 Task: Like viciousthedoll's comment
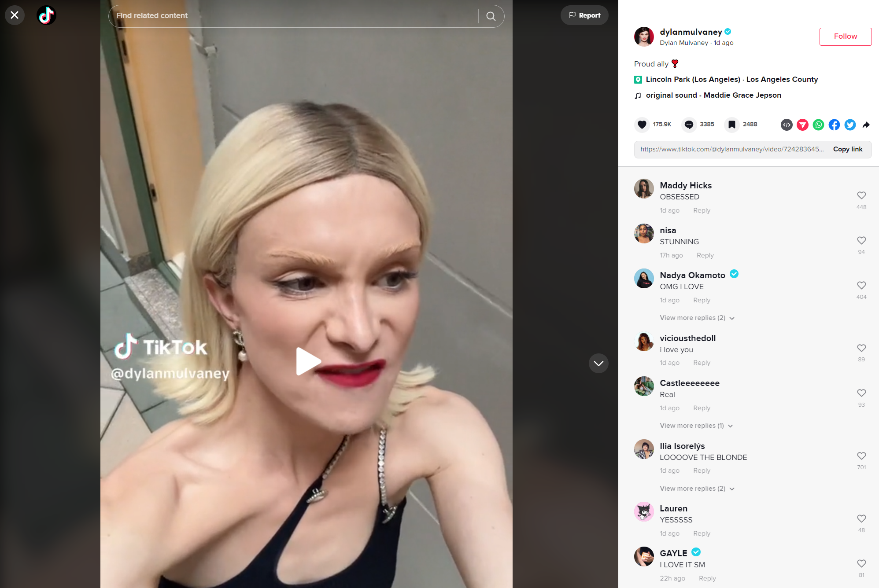(861, 348)
